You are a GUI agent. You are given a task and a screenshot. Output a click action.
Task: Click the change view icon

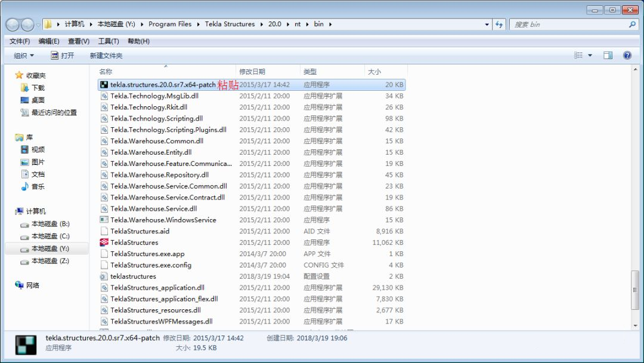[578, 55]
